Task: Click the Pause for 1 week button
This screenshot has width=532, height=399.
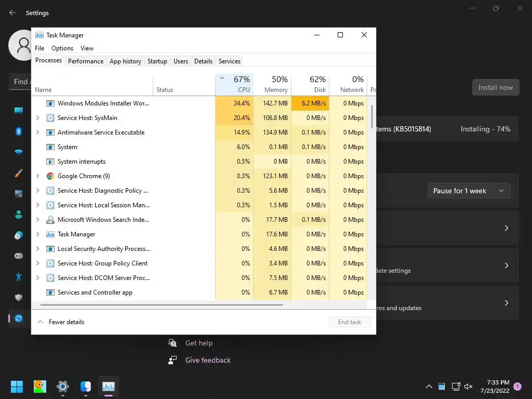Action: (460, 191)
